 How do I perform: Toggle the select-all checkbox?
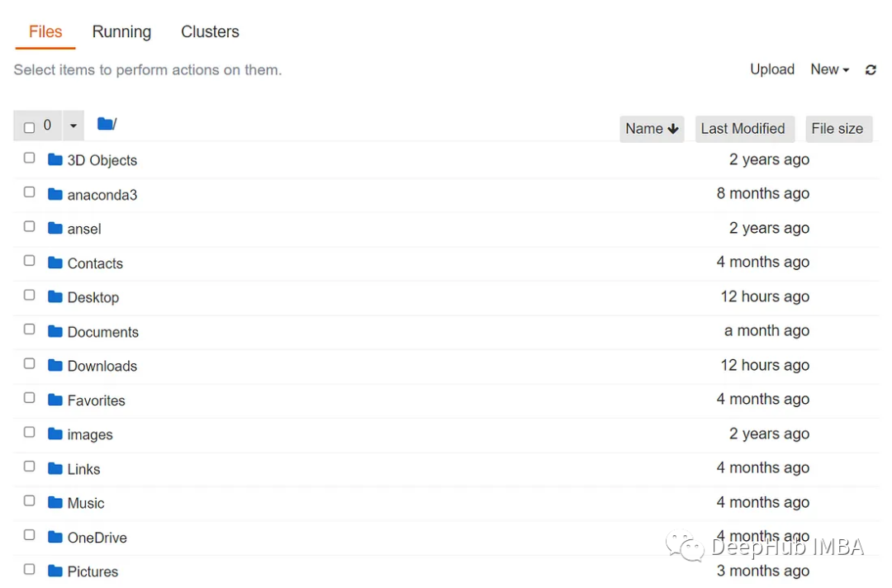30,127
